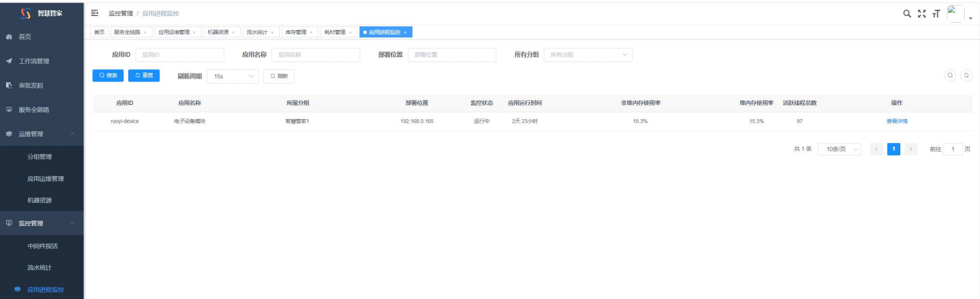
Task: Click round hide-search icon above table
Action: (x=949, y=76)
